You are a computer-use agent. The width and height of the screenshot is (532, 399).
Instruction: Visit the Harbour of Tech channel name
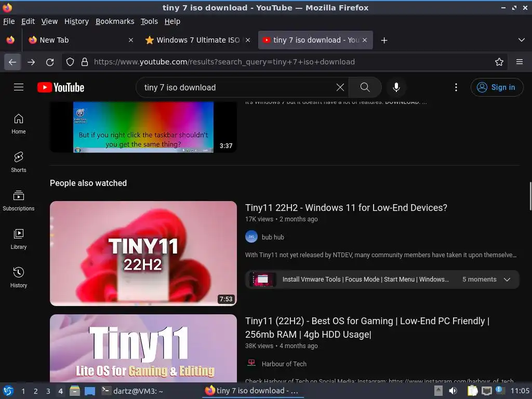284,364
